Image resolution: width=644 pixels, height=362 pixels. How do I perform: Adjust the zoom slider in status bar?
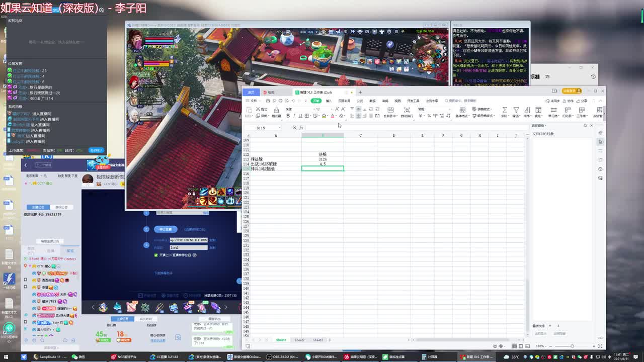coord(572,346)
